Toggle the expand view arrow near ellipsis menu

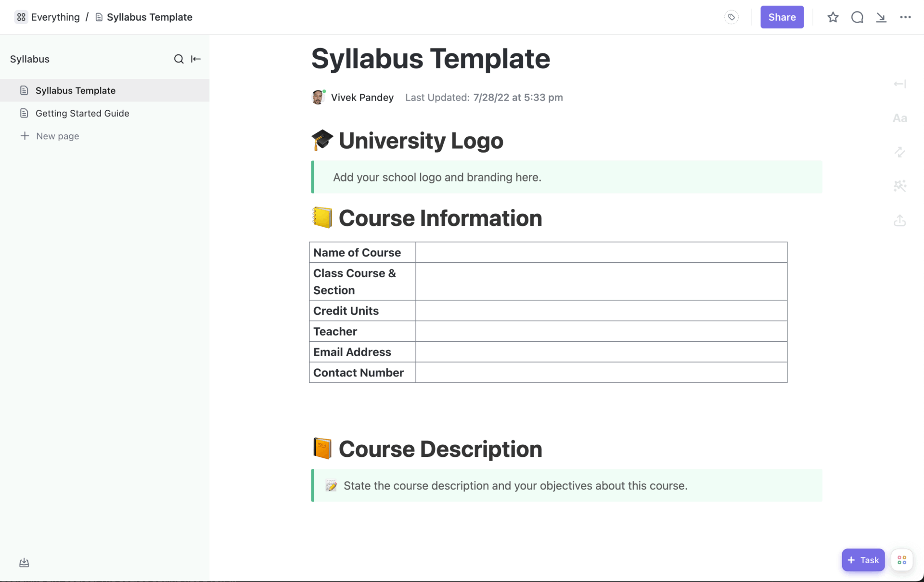click(881, 17)
